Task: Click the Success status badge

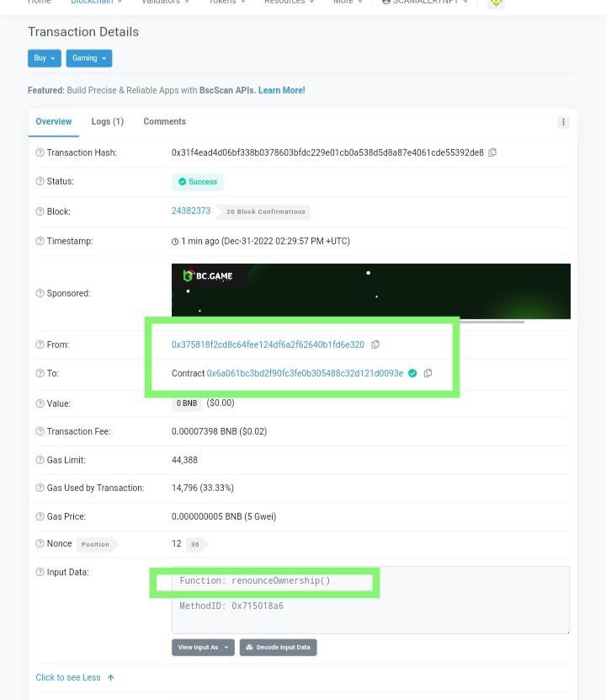Action: pyautogui.click(x=198, y=182)
